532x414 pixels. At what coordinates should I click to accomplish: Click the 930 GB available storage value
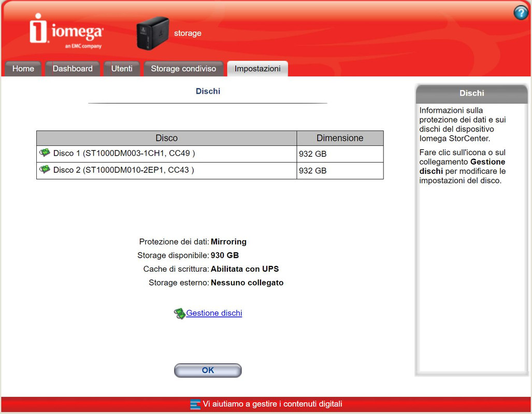[225, 255]
